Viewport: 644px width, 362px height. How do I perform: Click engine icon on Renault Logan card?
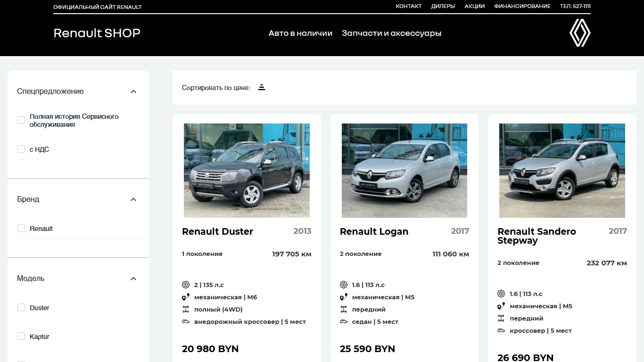click(344, 285)
